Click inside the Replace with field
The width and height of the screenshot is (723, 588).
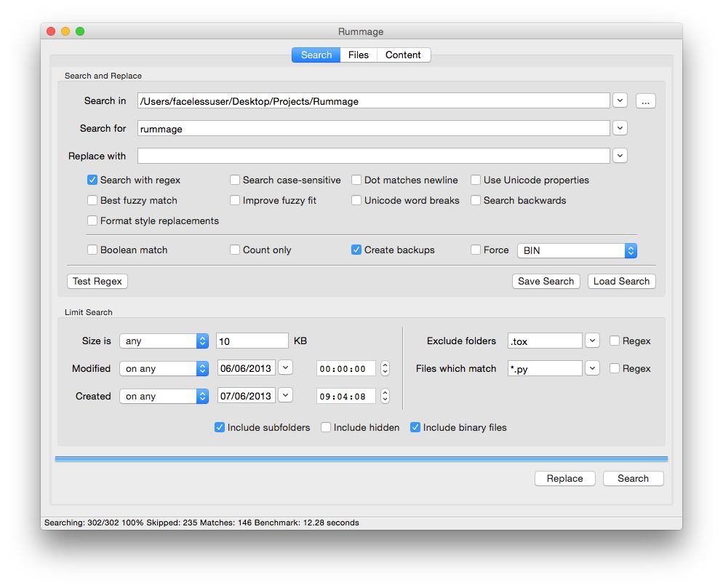364,155
